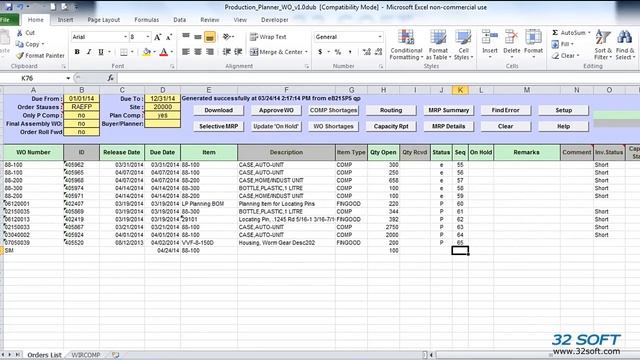Toggle Bold formatting
Viewport: 640px width, 360px height.
[77, 52]
